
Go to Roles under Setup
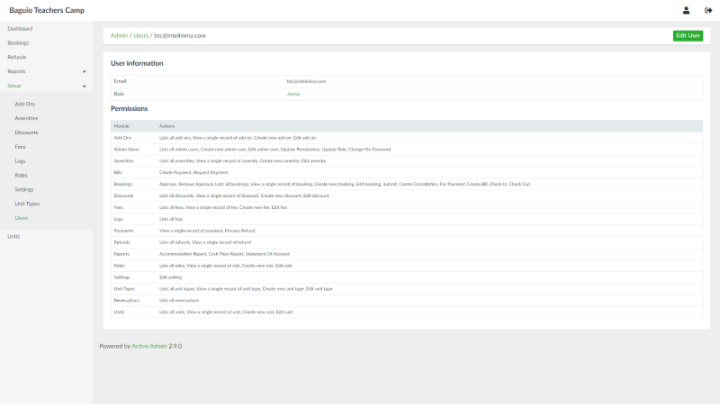[x=21, y=175]
